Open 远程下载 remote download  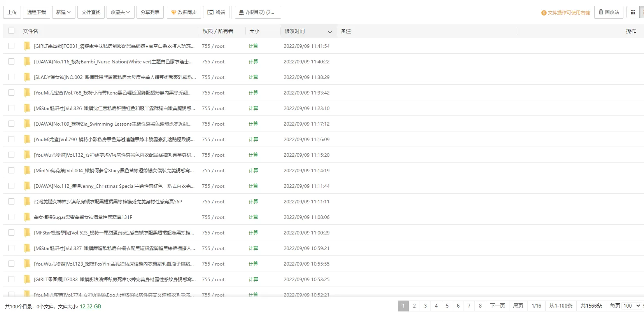[x=37, y=12]
